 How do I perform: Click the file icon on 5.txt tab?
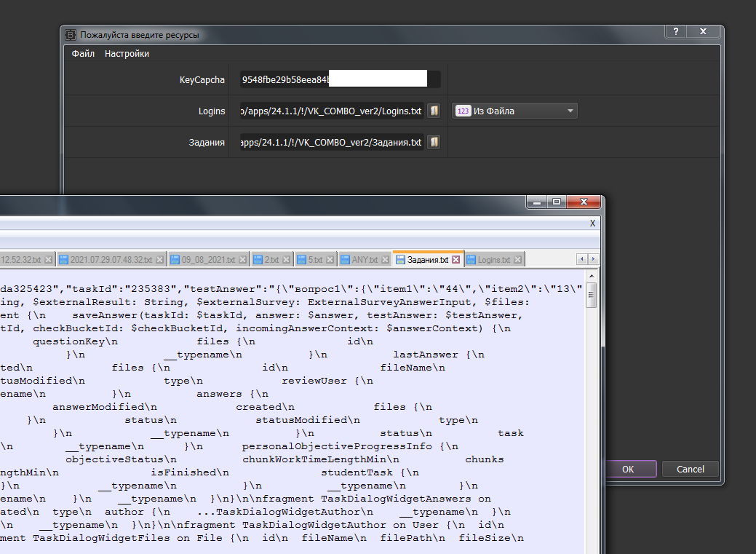pyautogui.click(x=301, y=260)
